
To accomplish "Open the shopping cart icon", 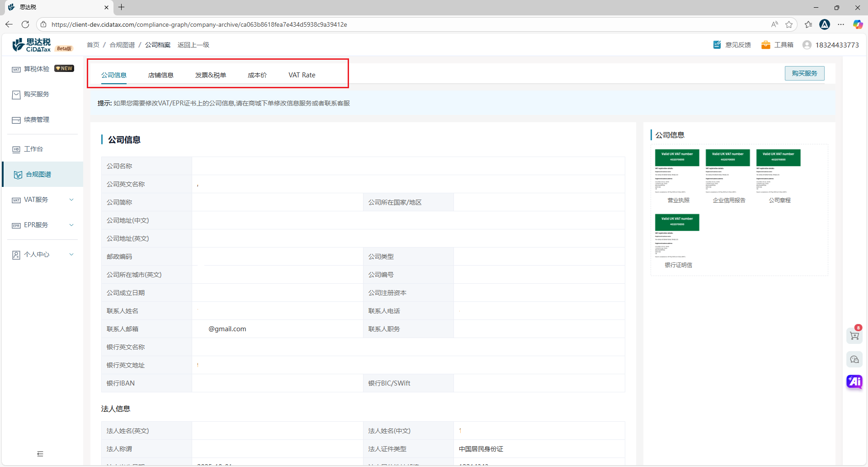I will 854,336.
